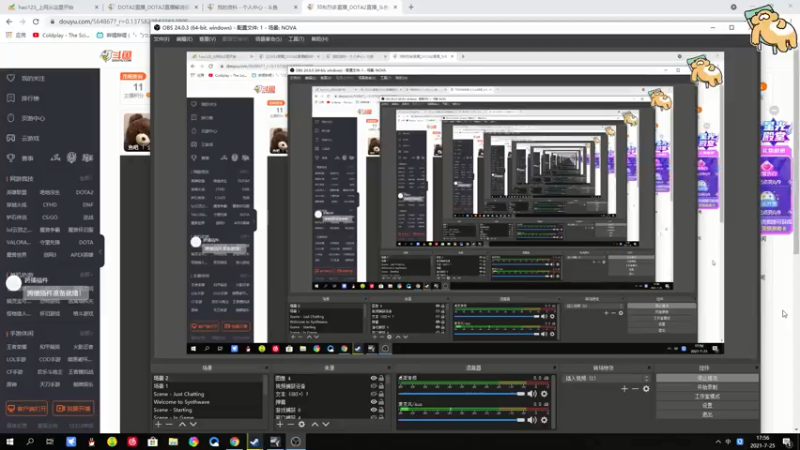
Task: Show hidden system tray icons chevron
Action: 718,442
